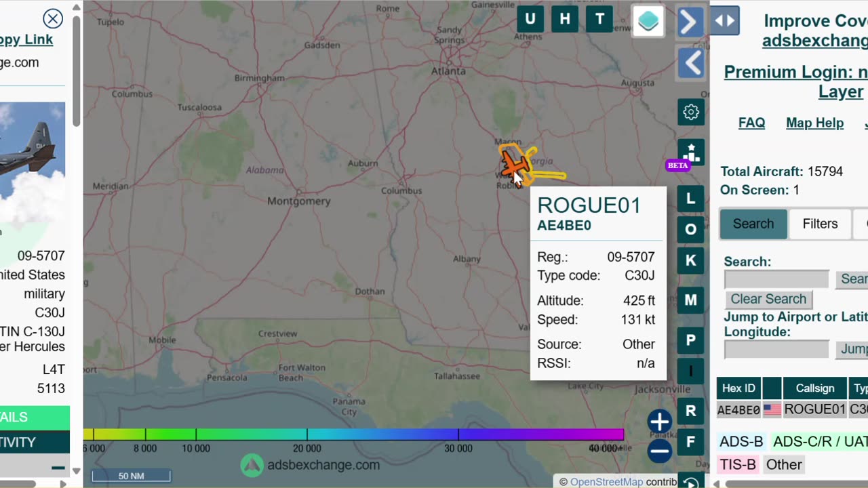868x488 pixels.
Task: Select the ROGUE01 aircraft icon on map
Action: coord(515,165)
